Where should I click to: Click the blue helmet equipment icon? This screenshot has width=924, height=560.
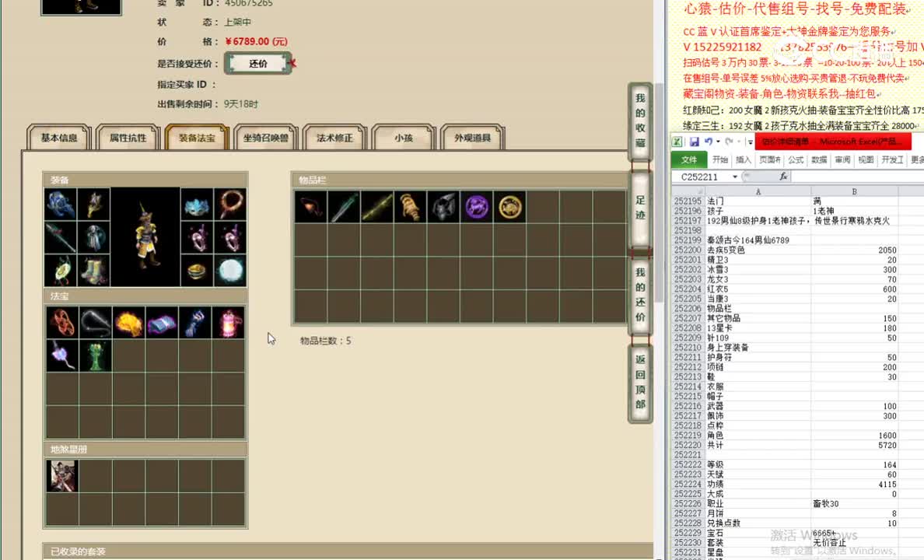[61, 204]
